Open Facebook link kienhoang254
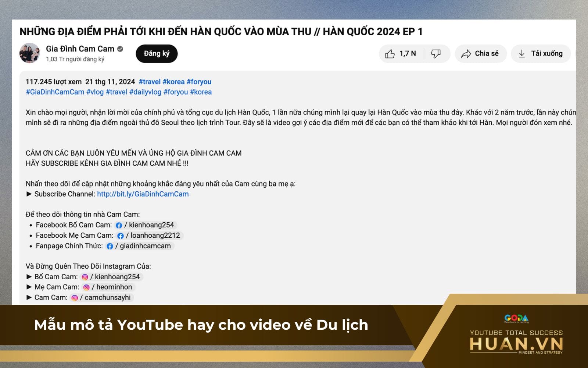The image size is (588, 368). click(x=146, y=225)
